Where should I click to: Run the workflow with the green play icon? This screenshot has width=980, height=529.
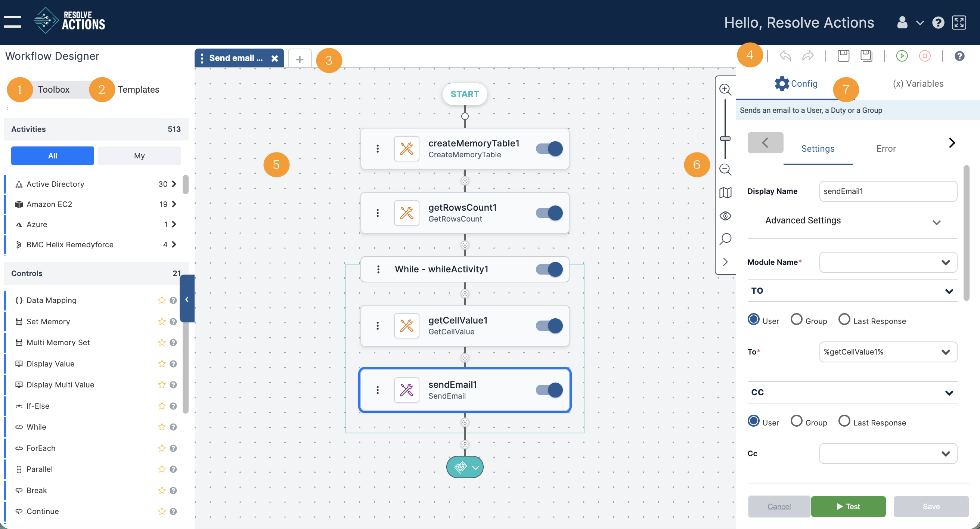coord(902,56)
